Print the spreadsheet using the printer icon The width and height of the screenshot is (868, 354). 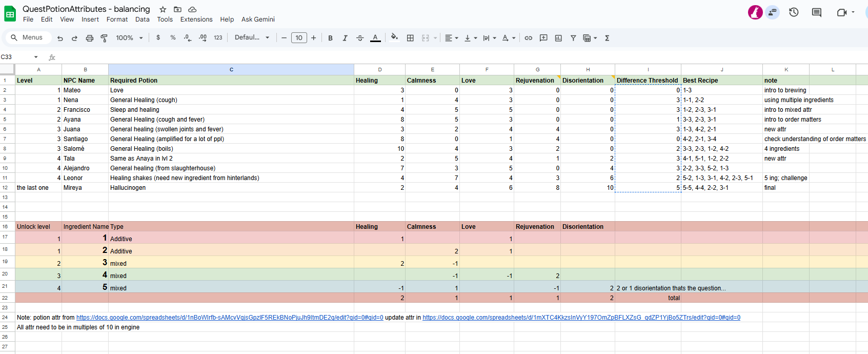[90, 38]
